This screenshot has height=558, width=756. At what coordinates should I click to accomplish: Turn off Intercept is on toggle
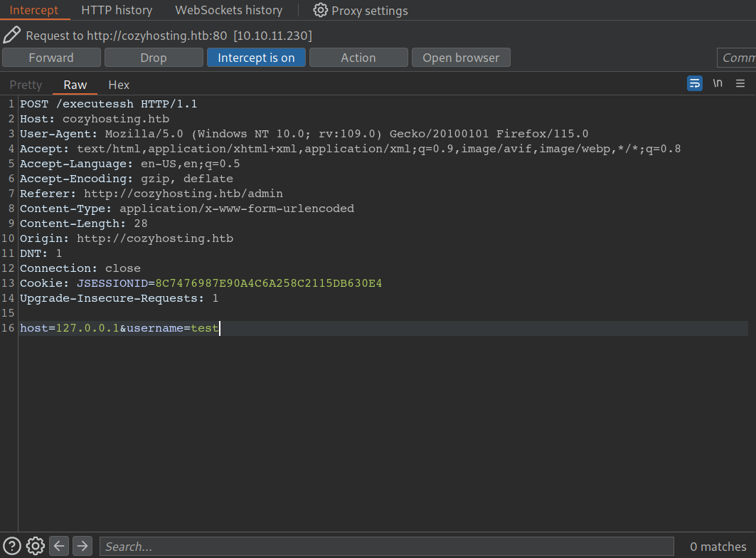(256, 58)
